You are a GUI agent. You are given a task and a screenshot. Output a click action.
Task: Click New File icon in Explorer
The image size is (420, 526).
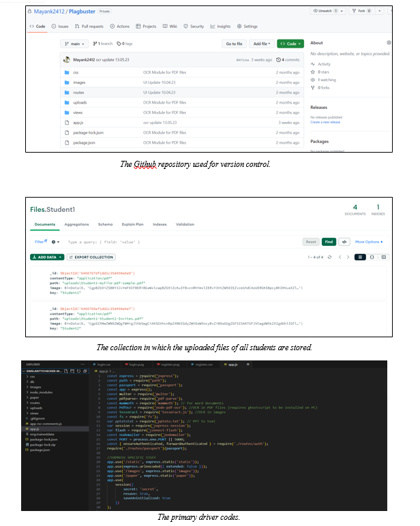[66, 371]
